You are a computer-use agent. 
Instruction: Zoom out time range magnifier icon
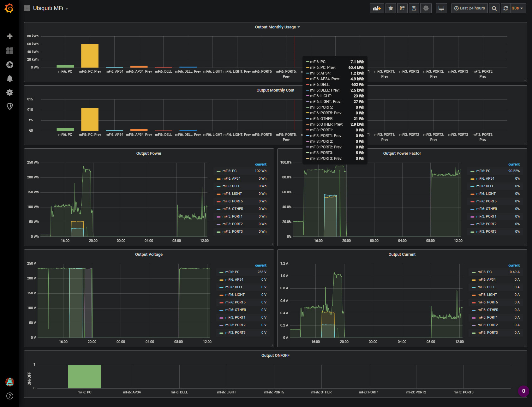pyautogui.click(x=494, y=8)
